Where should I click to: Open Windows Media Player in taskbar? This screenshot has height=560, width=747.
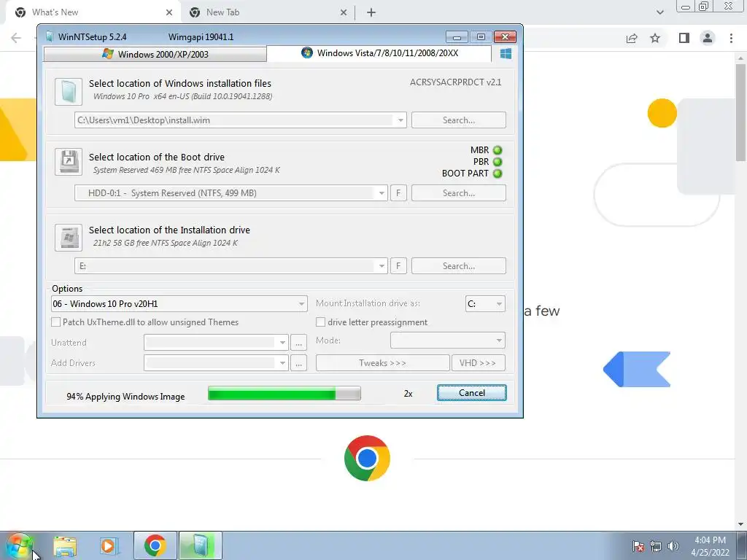109,546
